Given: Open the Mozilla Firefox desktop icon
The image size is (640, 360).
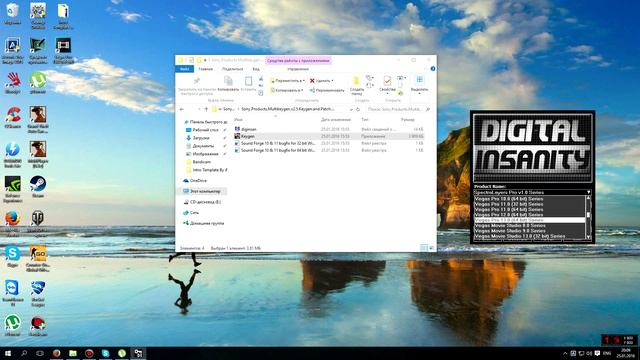Looking at the screenshot, I should (13, 224).
